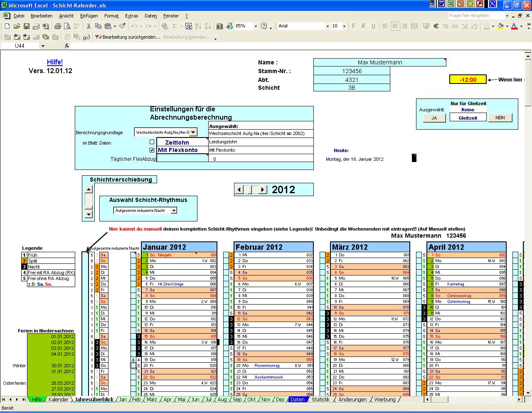Click Bearbeitung zurücksenden button

[127, 37]
